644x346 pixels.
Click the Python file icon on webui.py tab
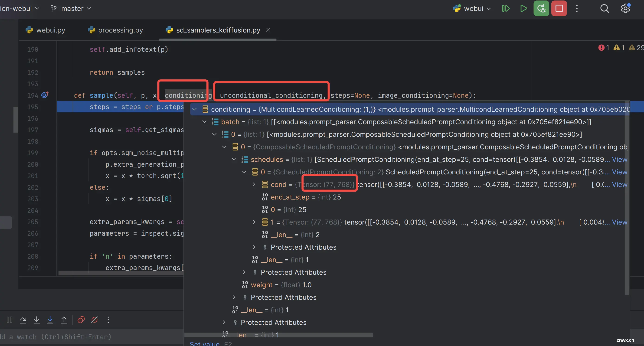pyautogui.click(x=29, y=30)
